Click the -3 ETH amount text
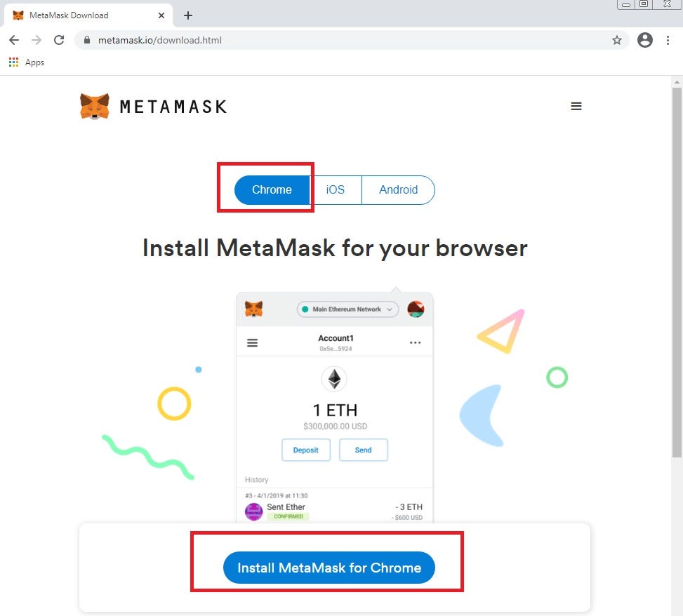 point(409,507)
